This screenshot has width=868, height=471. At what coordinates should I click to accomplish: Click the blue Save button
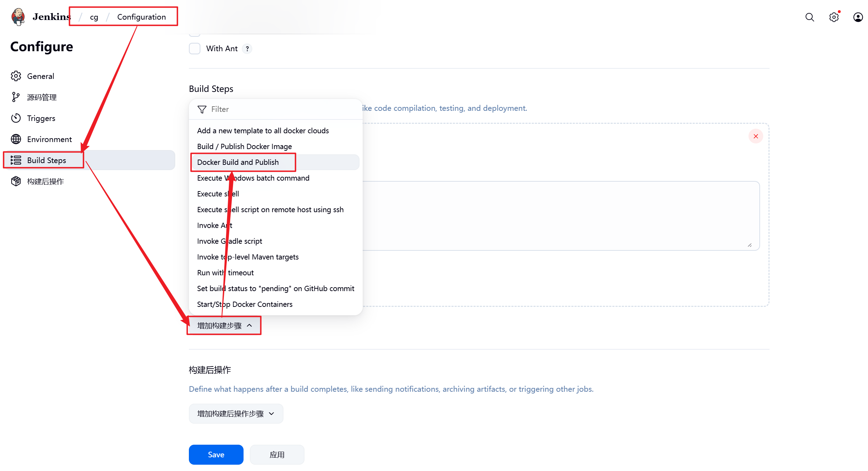click(x=216, y=455)
